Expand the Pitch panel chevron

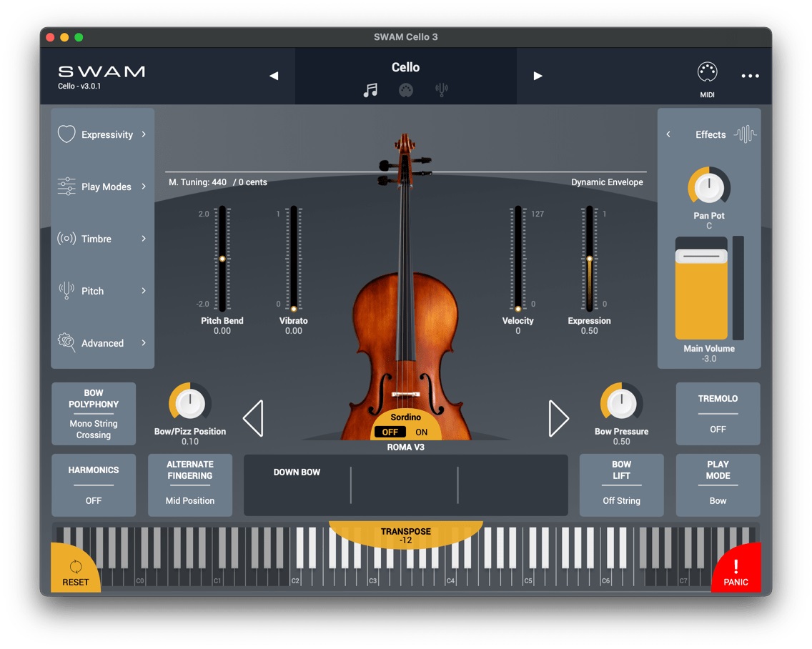coord(144,291)
